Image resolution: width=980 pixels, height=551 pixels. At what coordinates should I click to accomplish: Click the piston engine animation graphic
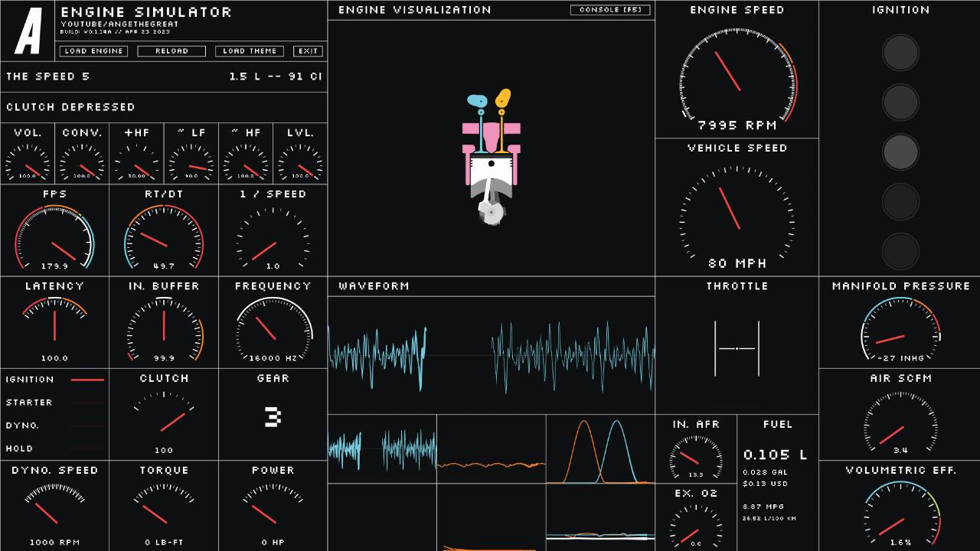(x=492, y=157)
